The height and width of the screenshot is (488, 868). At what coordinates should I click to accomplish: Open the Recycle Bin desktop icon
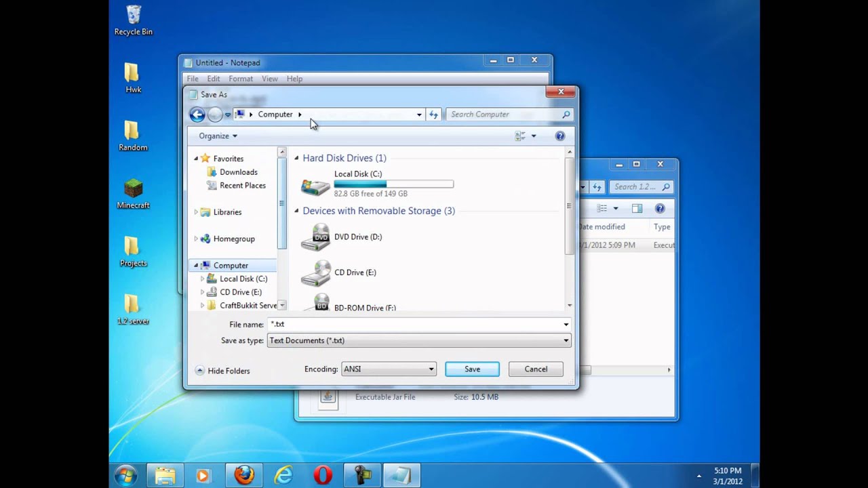(x=134, y=20)
